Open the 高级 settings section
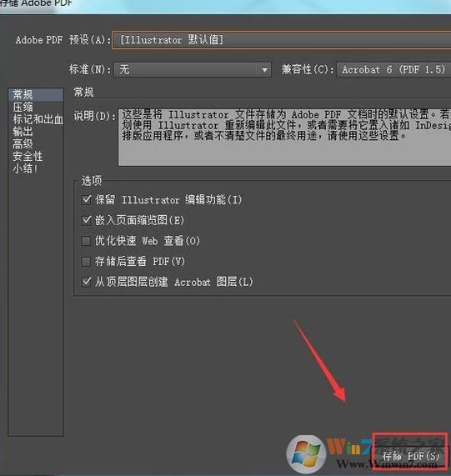The image size is (451, 476). click(x=36, y=143)
